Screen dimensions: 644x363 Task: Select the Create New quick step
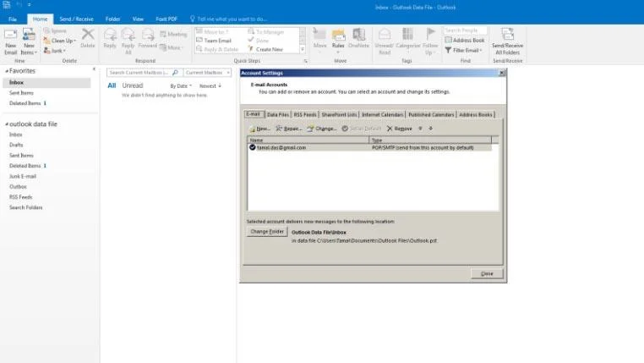(x=265, y=49)
